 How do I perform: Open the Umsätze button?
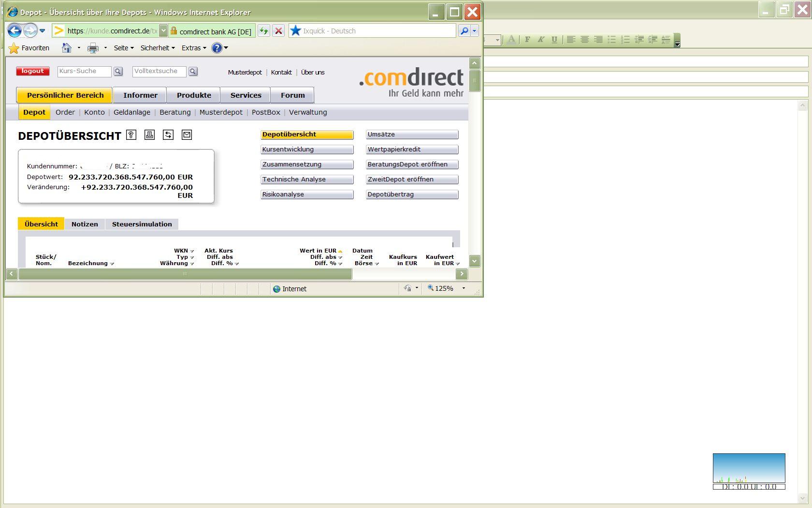click(412, 134)
